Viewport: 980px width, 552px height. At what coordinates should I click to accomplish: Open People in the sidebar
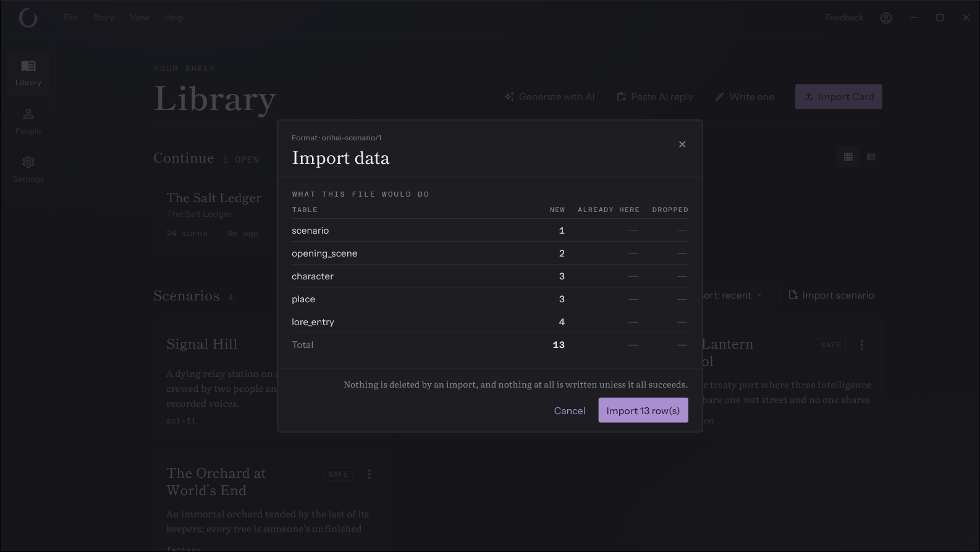28,121
